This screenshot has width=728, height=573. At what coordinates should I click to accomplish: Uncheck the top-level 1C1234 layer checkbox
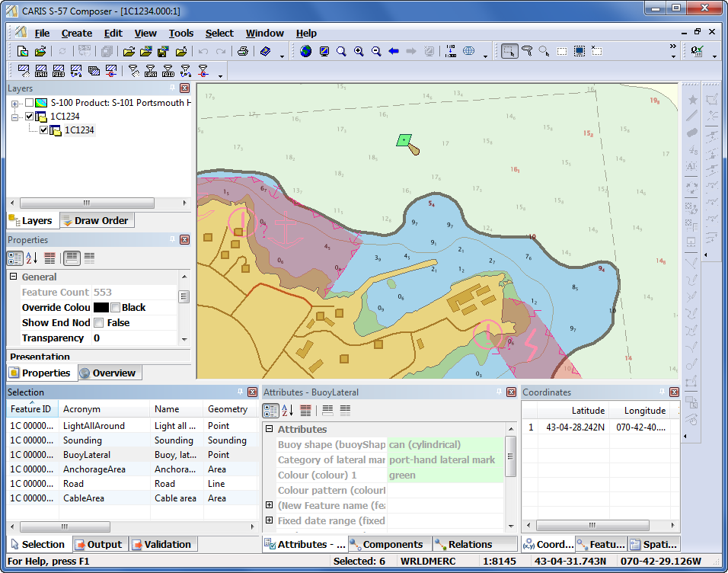pos(30,117)
